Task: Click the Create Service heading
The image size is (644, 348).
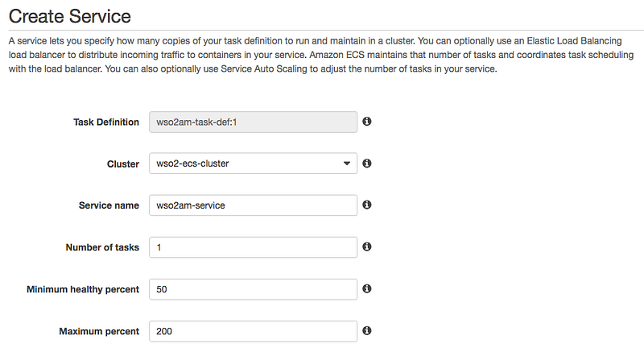Action: [69, 15]
